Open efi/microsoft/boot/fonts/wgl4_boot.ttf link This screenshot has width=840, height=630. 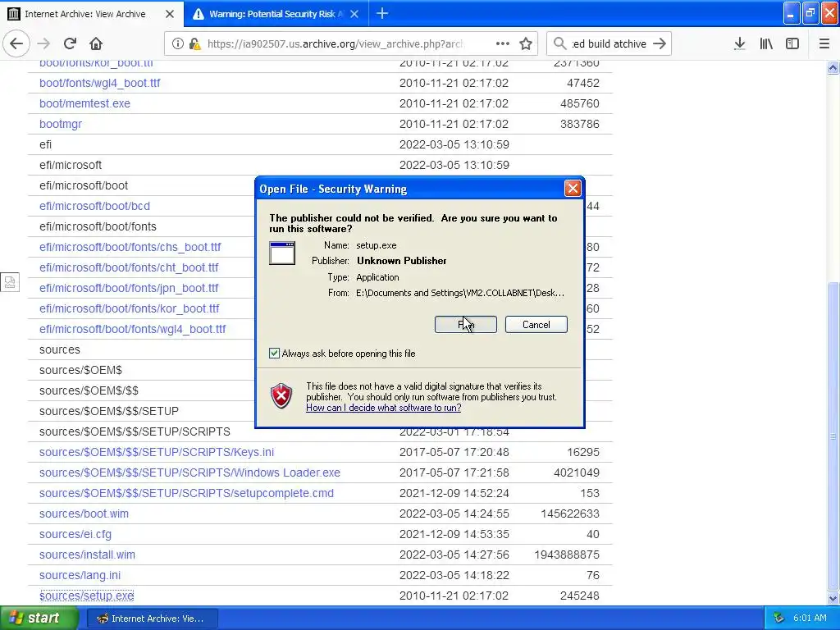(x=132, y=329)
